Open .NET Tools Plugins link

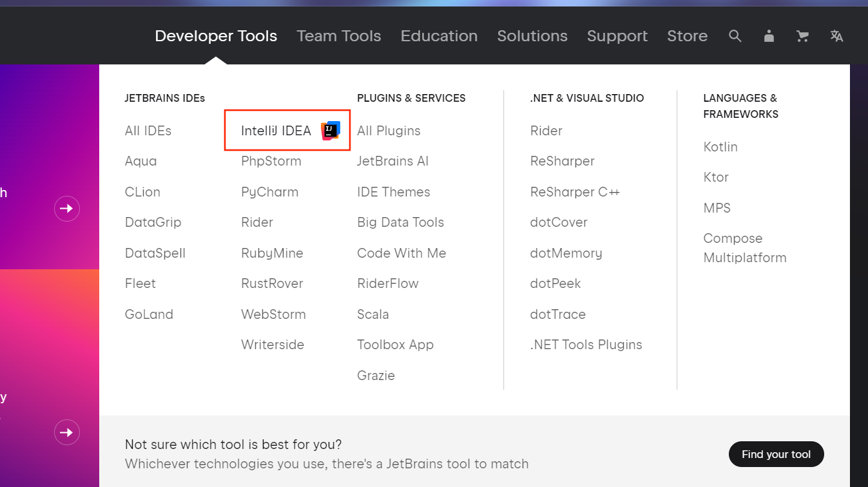586,345
